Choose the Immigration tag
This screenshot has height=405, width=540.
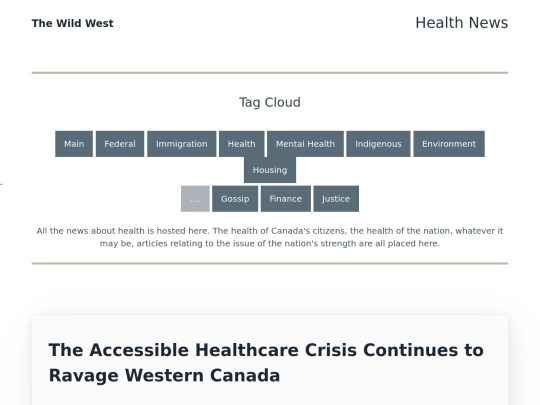pos(181,144)
